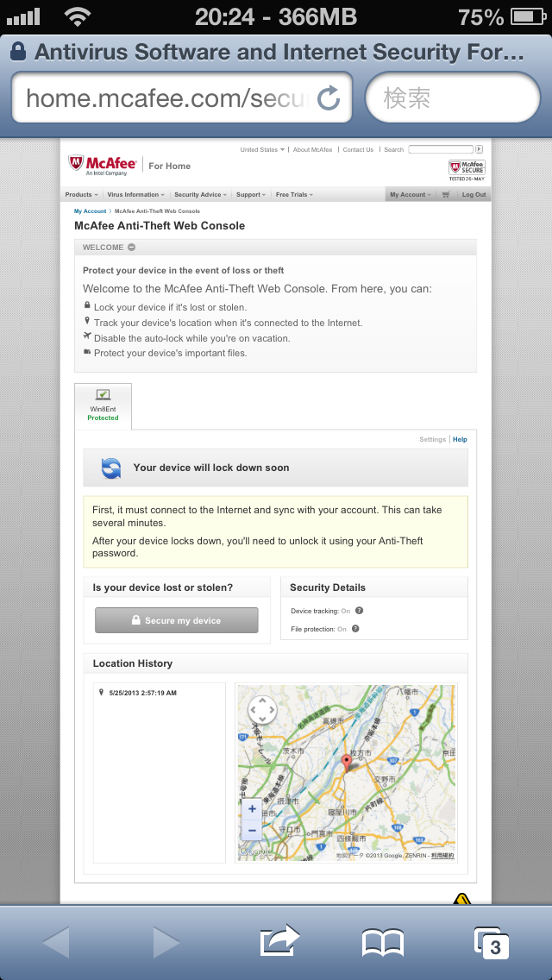The image size is (552, 980).
Task: Click the My Account breadcrumb link
Action: tap(90, 211)
